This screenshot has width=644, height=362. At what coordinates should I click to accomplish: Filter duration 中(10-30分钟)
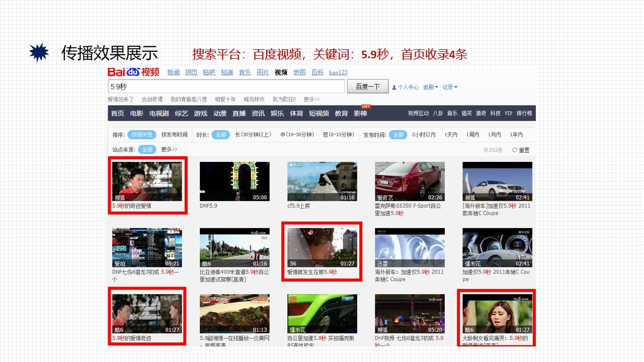click(x=297, y=135)
